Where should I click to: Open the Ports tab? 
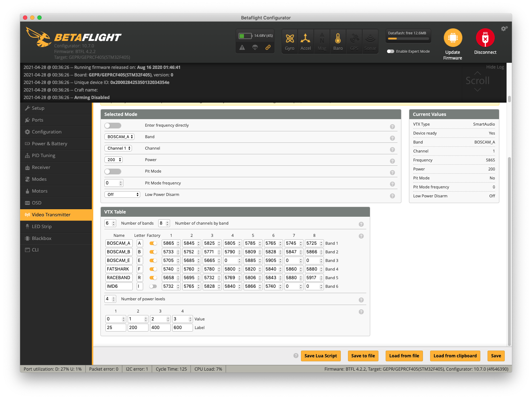(x=56, y=120)
